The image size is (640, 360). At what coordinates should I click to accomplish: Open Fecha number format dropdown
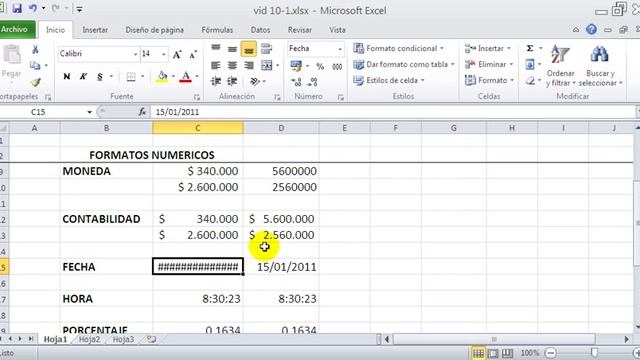[x=339, y=49]
